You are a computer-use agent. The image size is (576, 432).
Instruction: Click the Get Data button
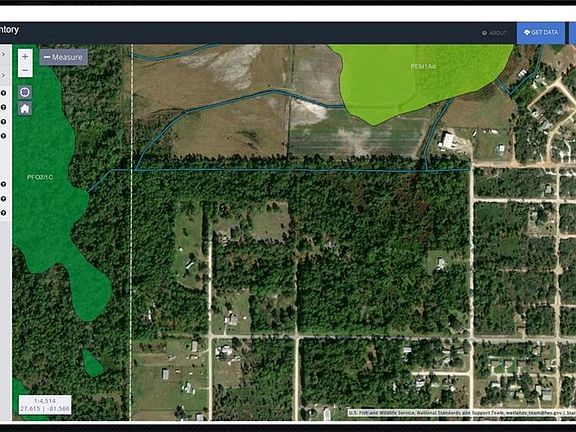tap(541, 33)
